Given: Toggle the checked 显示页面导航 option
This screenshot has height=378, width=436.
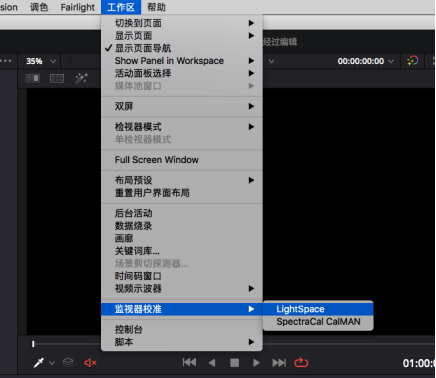Looking at the screenshot, I should 182,48.
